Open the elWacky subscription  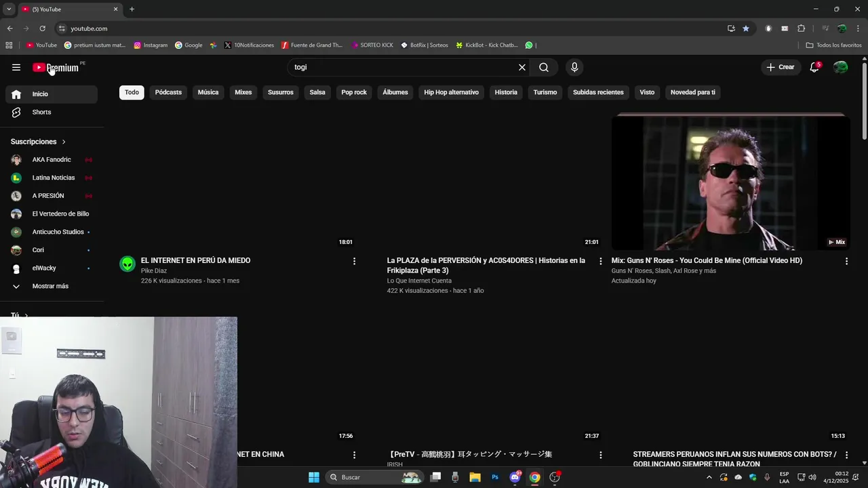tap(52, 268)
